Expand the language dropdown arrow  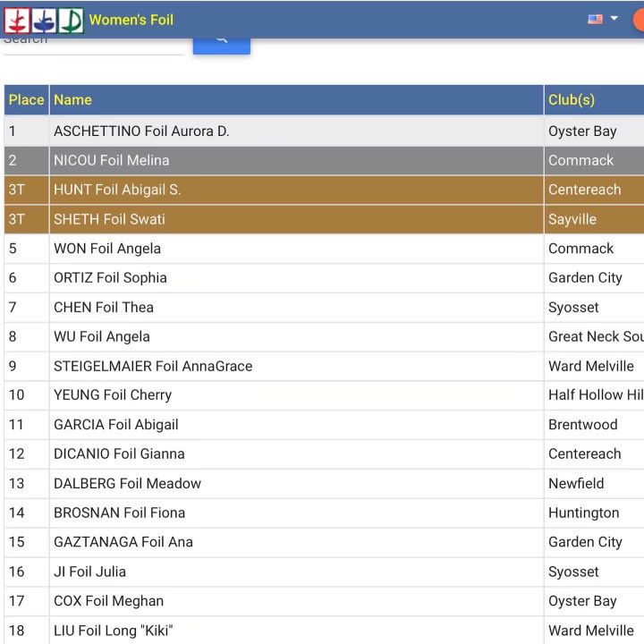[614, 18]
